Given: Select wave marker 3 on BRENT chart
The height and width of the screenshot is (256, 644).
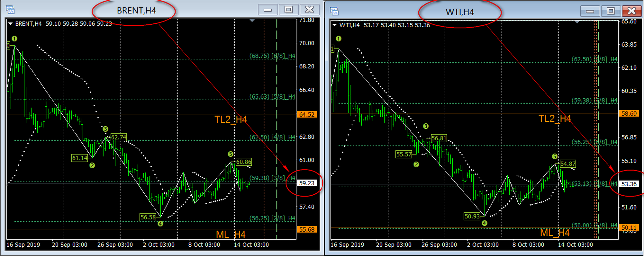Looking at the screenshot, I should [x=105, y=129].
